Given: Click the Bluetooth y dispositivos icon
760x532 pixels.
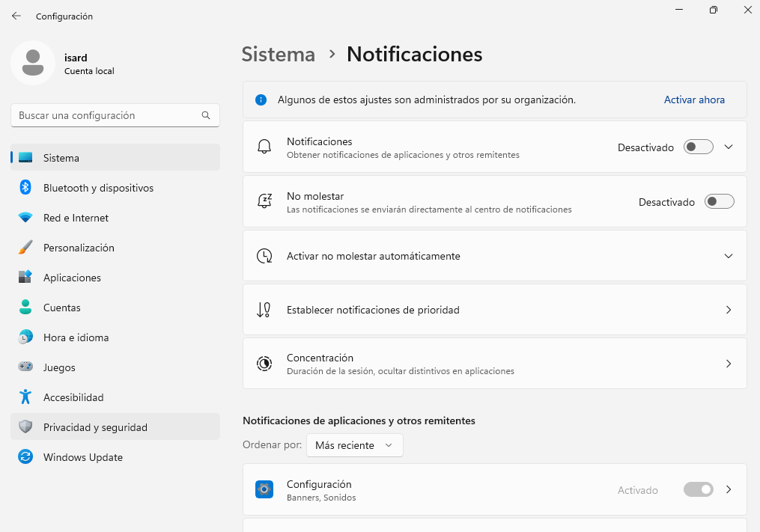Looking at the screenshot, I should point(25,188).
